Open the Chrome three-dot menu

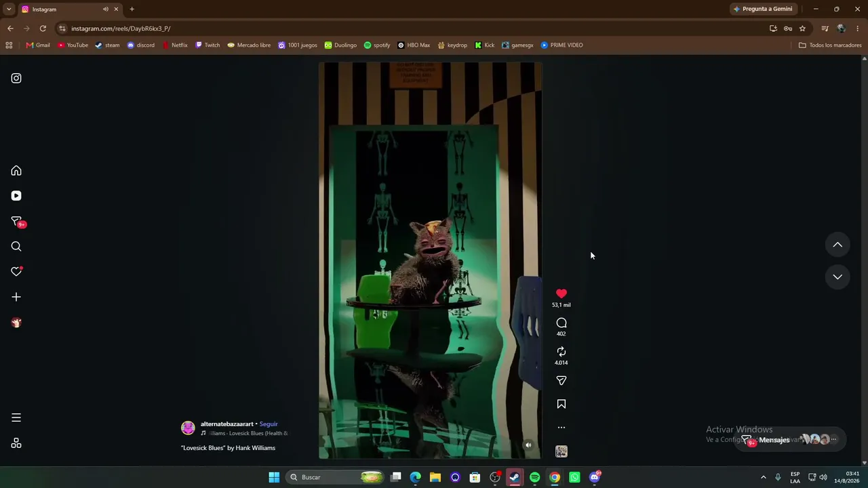tap(858, 28)
